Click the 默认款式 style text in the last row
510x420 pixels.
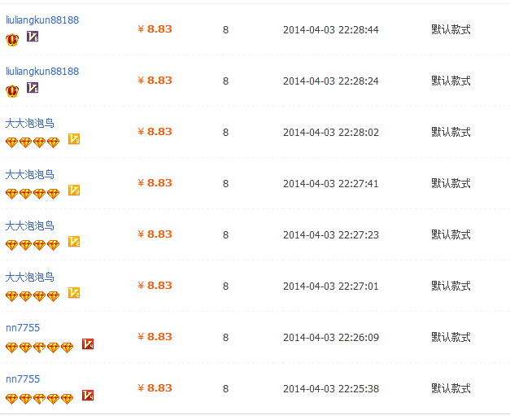[x=451, y=388]
